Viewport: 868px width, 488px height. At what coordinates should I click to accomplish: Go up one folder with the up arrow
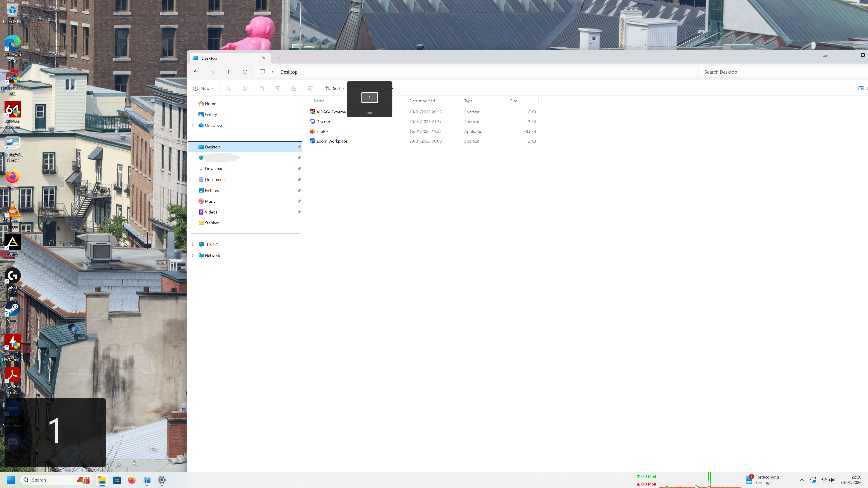point(229,72)
